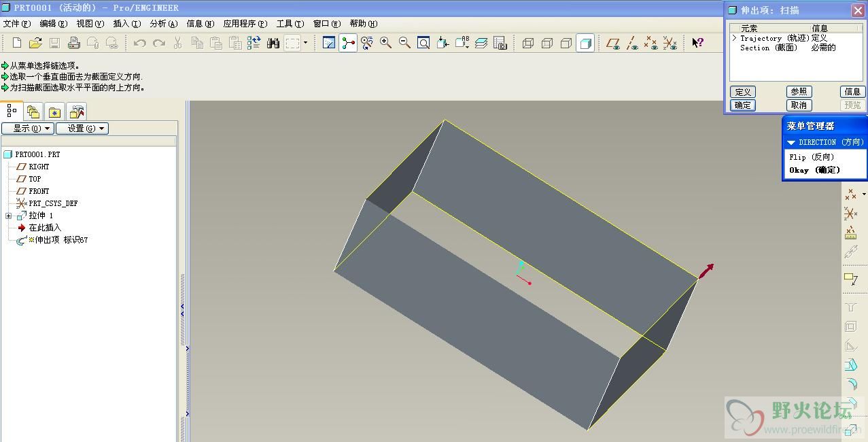Viewport: 868px width, 442px height.
Task: Switch to shaded display style
Action: click(585, 43)
